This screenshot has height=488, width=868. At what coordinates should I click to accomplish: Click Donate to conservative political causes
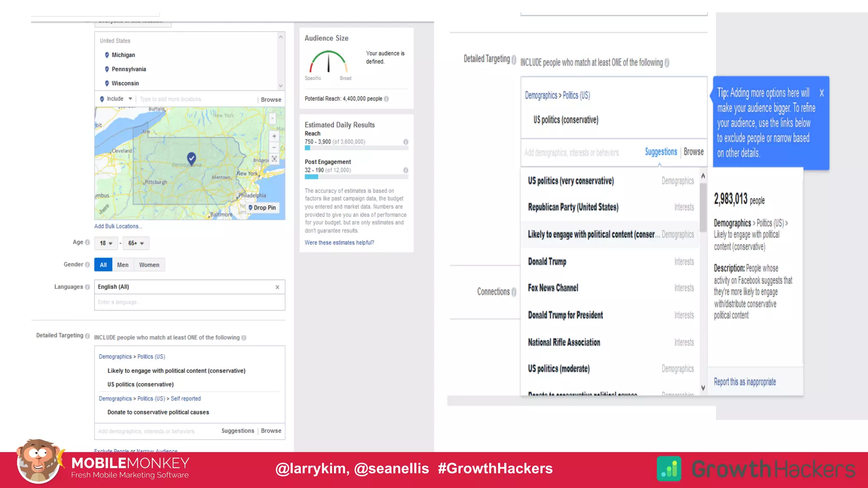click(158, 412)
